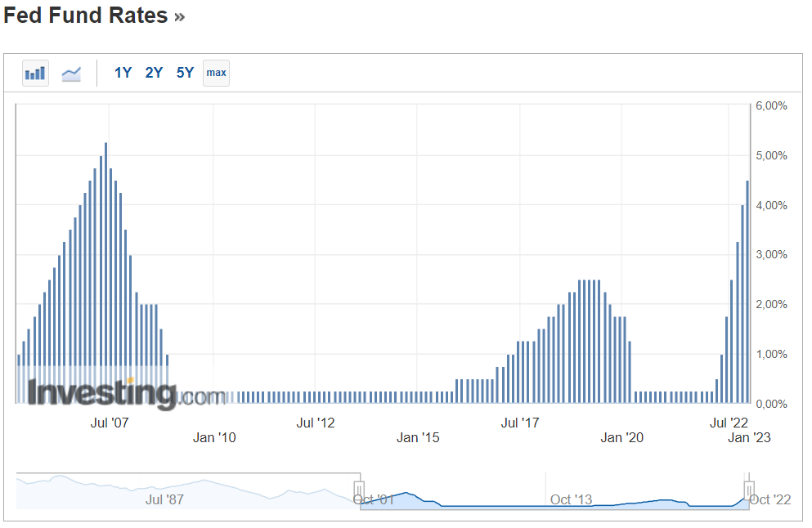Click the Oct '13 area in navigator

tap(571, 499)
